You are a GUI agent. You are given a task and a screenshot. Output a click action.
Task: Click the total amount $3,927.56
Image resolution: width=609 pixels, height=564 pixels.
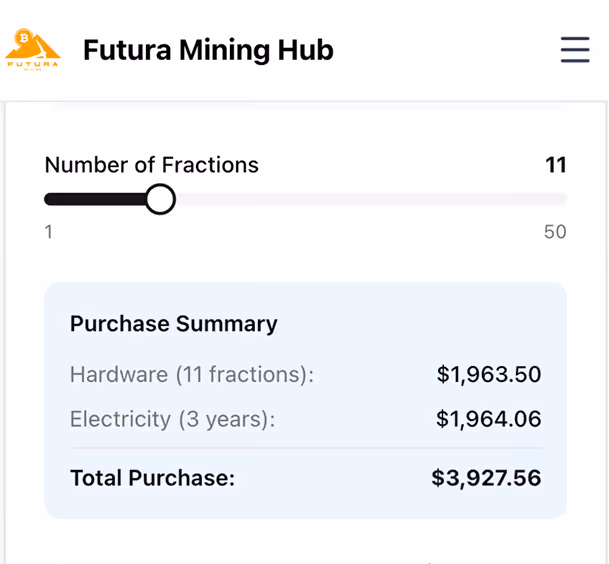486,478
